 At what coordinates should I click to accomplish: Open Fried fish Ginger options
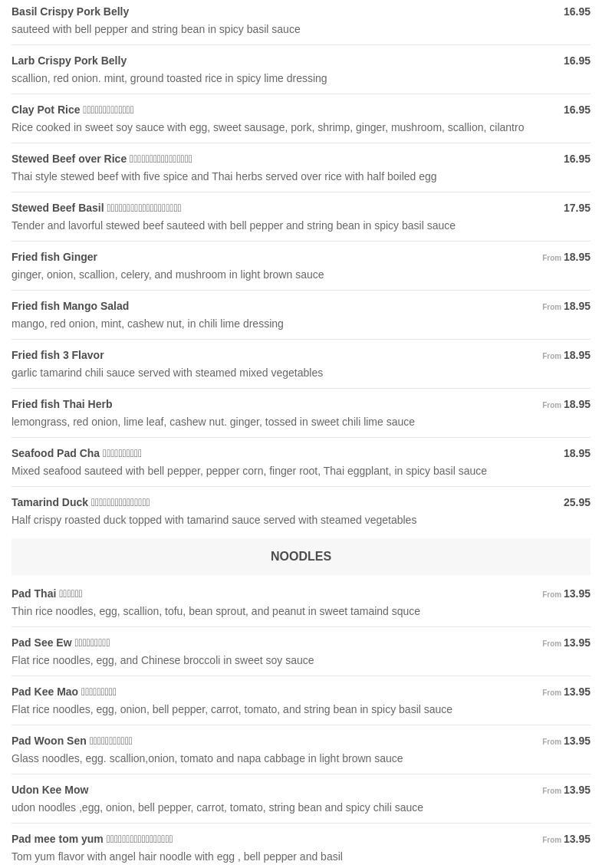54,258
